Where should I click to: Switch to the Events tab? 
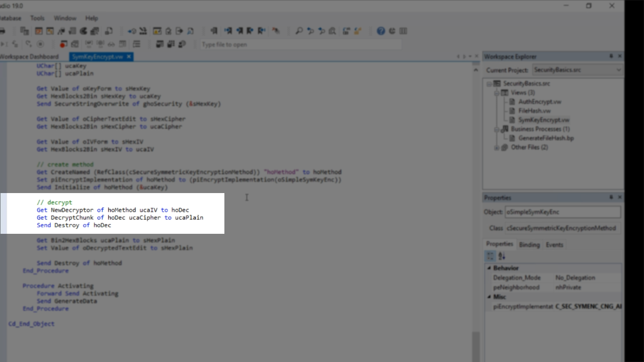pos(554,245)
